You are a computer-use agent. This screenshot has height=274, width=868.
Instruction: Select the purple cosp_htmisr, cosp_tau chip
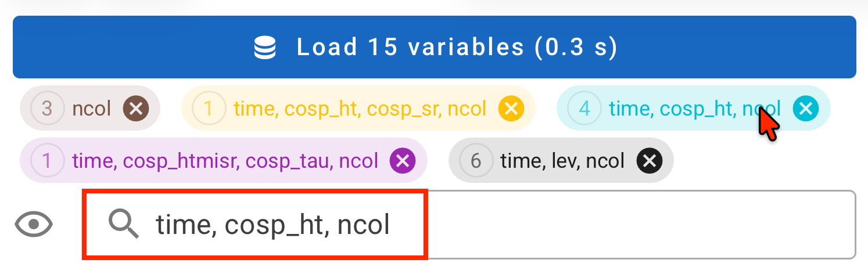pos(224,160)
